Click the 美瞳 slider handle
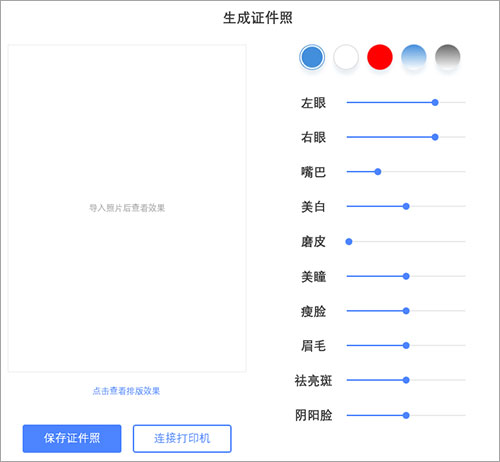The width and height of the screenshot is (500, 462). coord(406,276)
